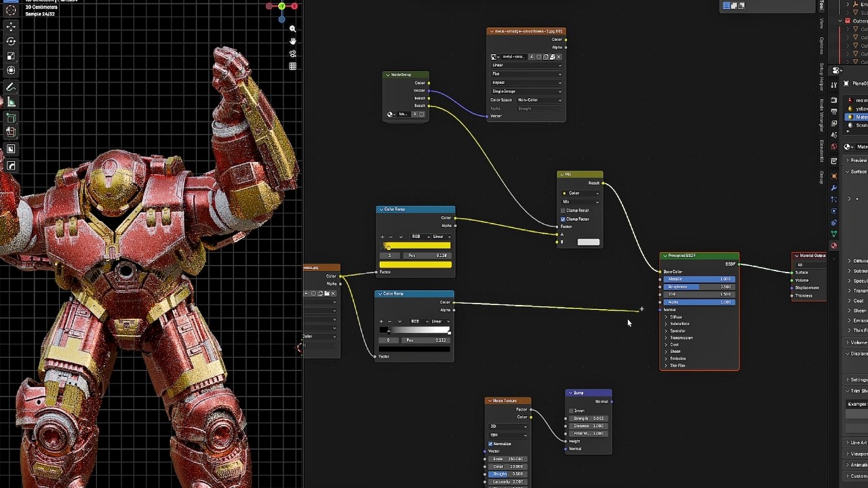Open Object Data green triangle tab
The image size is (868, 488).
834,233
